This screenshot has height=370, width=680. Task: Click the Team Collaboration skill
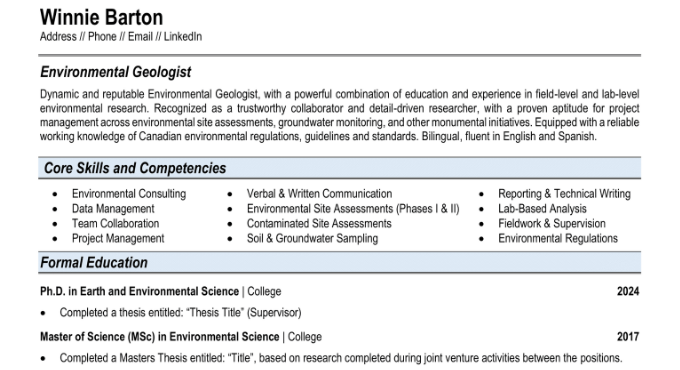coord(115,223)
